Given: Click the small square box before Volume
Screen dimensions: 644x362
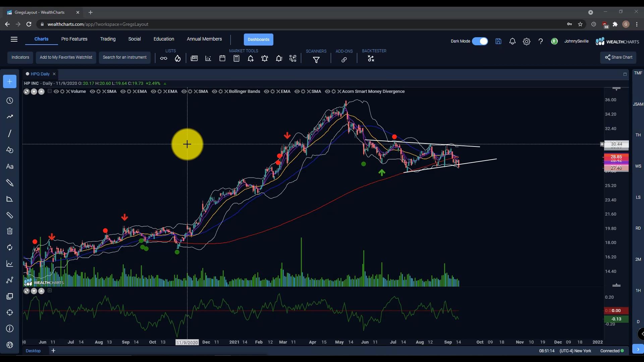Looking at the screenshot, I should (50, 91).
